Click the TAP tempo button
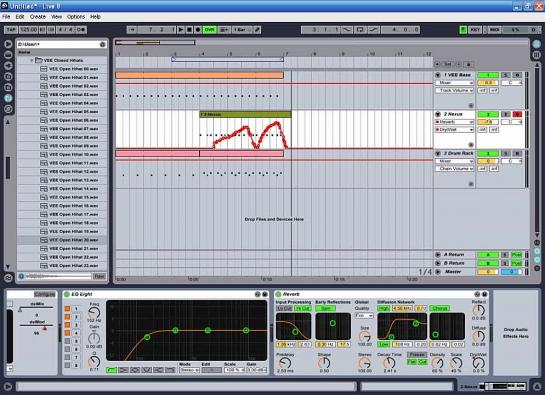The image size is (545, 395). 11,30
